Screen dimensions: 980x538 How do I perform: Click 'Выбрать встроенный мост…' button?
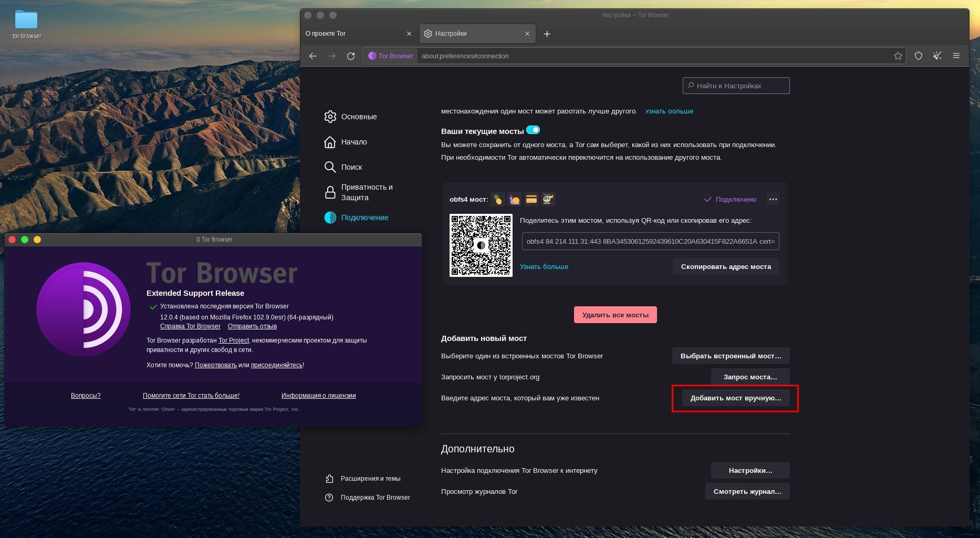[731, 356]
